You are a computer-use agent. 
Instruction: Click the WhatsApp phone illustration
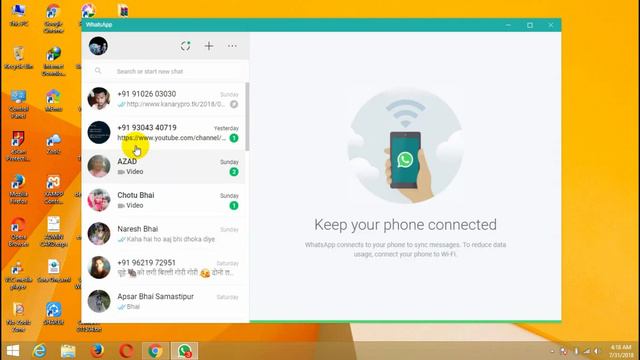point(405,146)
